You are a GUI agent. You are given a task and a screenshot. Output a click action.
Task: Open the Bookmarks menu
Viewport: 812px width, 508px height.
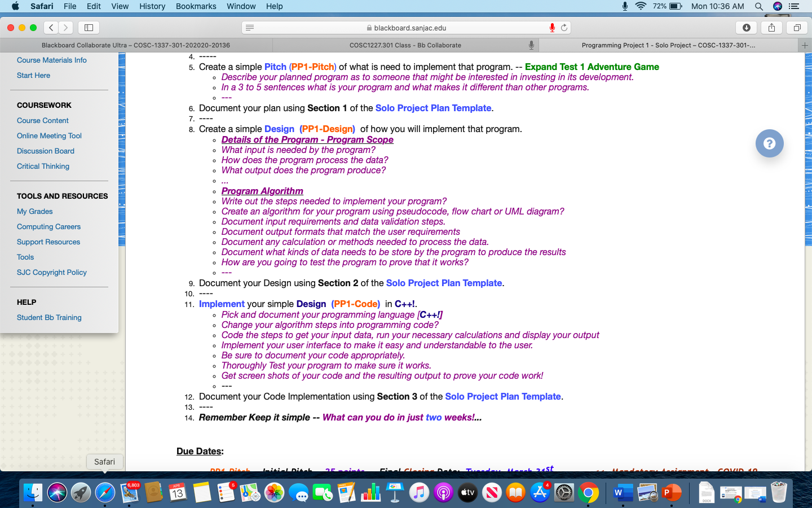pyautogui.click(x=196, y=6)
